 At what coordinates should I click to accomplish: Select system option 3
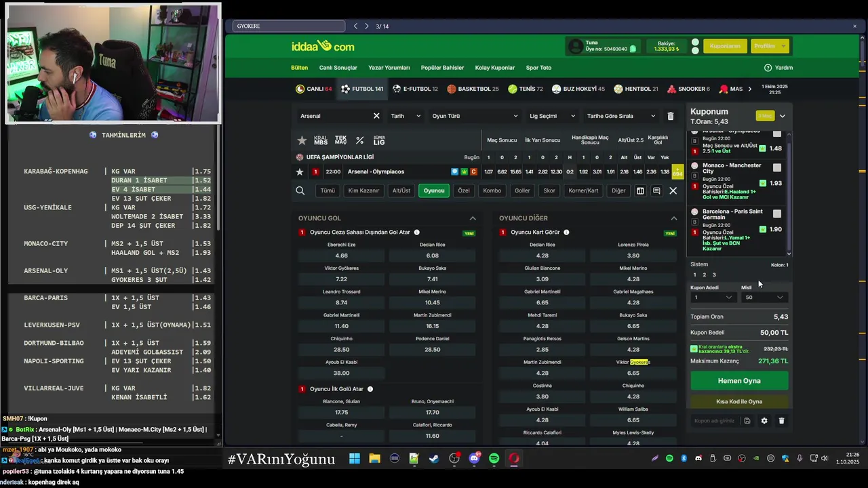point(714,275)
